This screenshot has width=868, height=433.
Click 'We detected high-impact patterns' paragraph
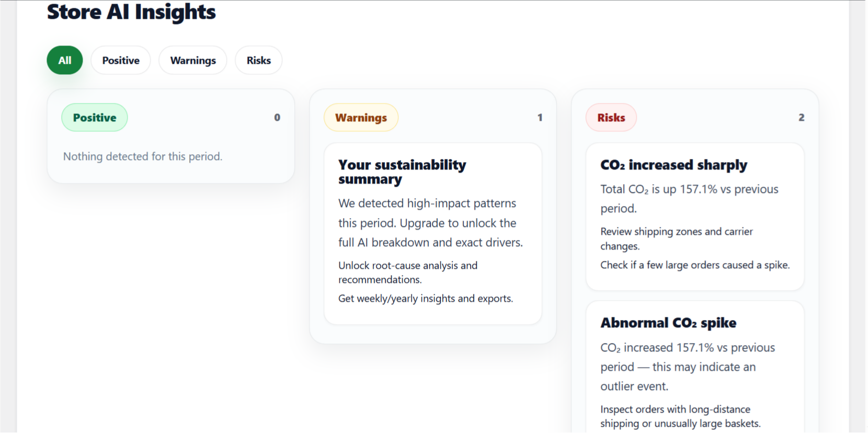pos(430,223)
